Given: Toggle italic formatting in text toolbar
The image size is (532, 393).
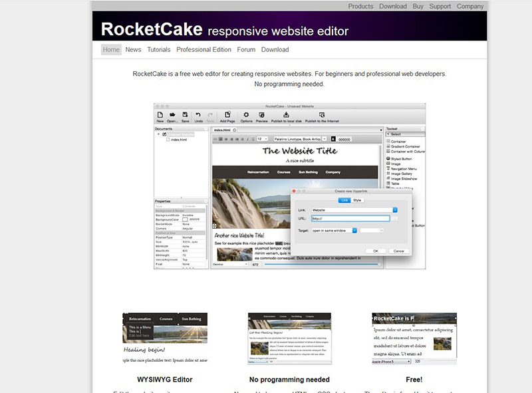Looking at the screenshot, I should tap(247, 139).
